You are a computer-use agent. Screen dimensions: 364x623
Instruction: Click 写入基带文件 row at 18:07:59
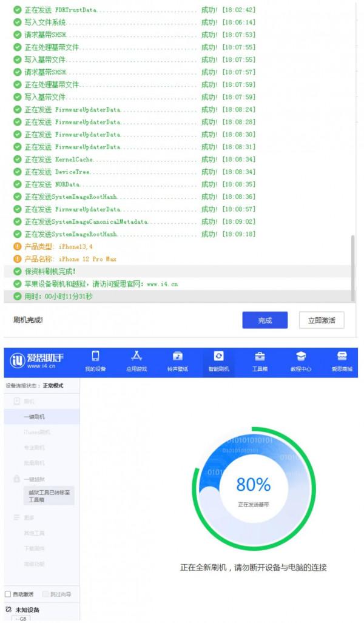[134, 97]
